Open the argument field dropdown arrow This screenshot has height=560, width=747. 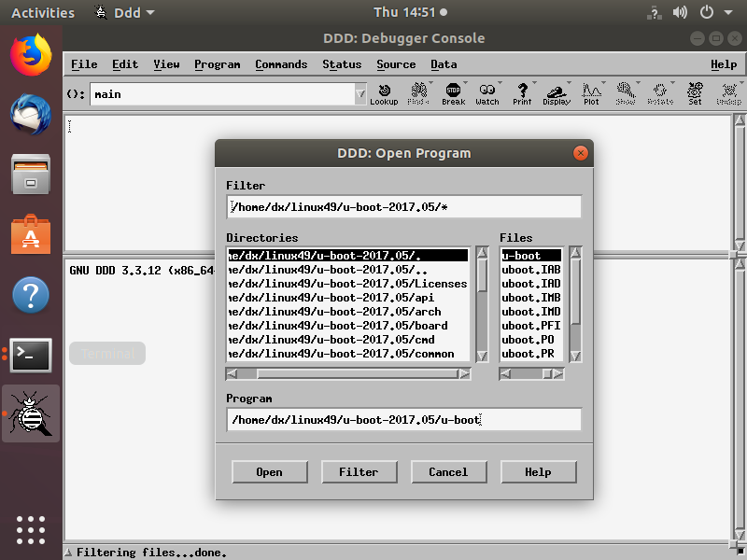[361, 93]
